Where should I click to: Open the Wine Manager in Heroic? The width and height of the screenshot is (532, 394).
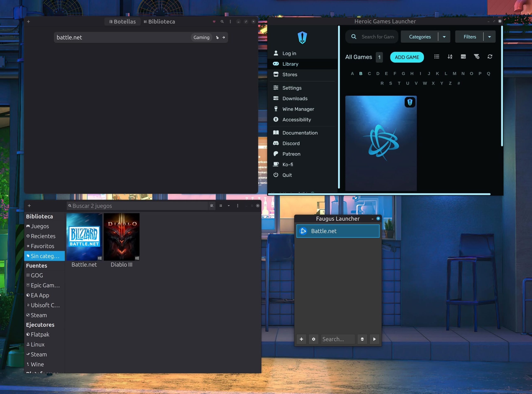pos(298,109)
